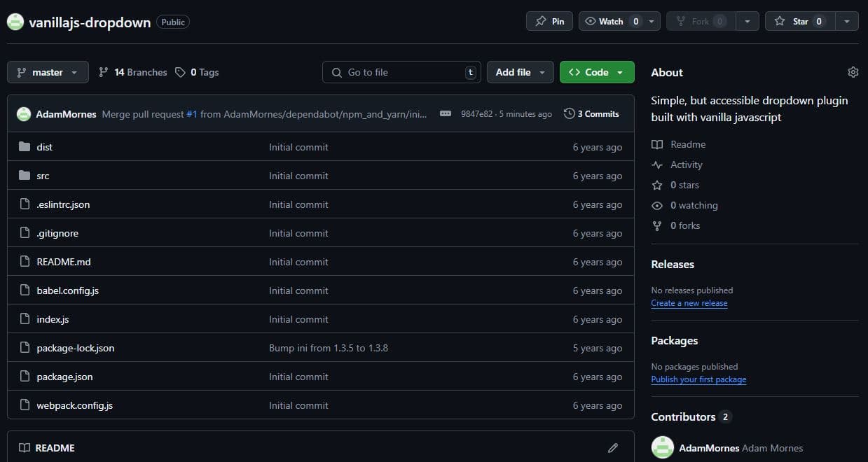Open the Fork options dropdown arrow
The height and width of the screenshot is (462, 868).
[748, 21]
